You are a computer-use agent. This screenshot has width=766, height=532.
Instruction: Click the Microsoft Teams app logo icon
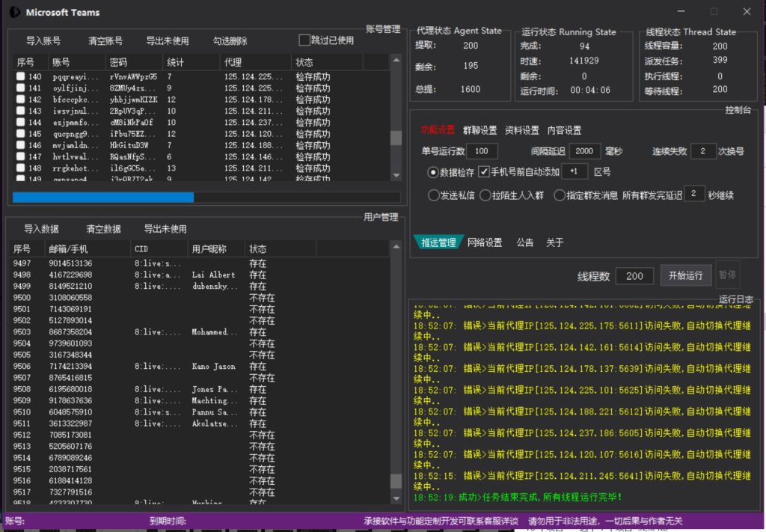(x=13, y=12)
